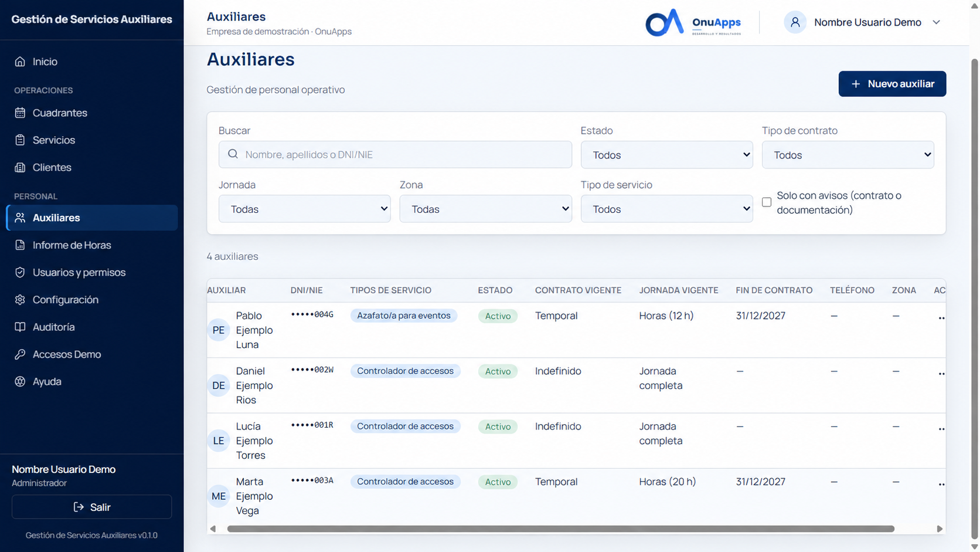Image resolution: width=980 pixels, height=552 pixels.
Task: Click the Salir logout button
Action: tap(92, 507)
